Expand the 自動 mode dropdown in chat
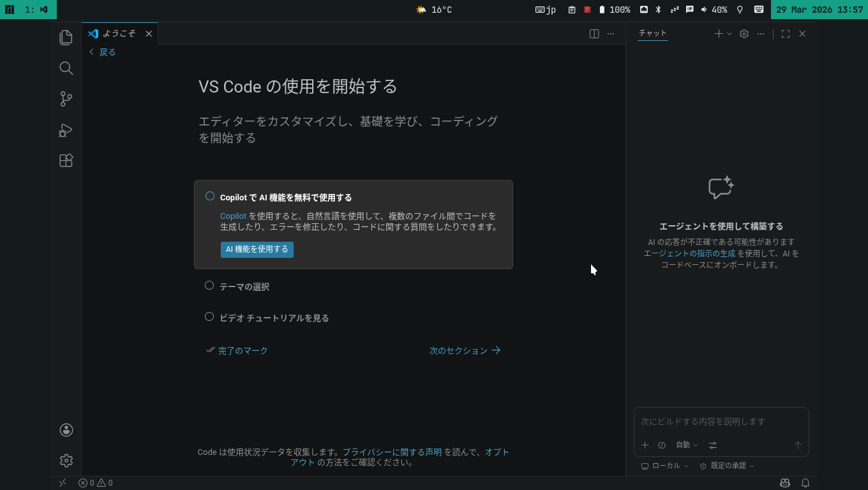 687,445
